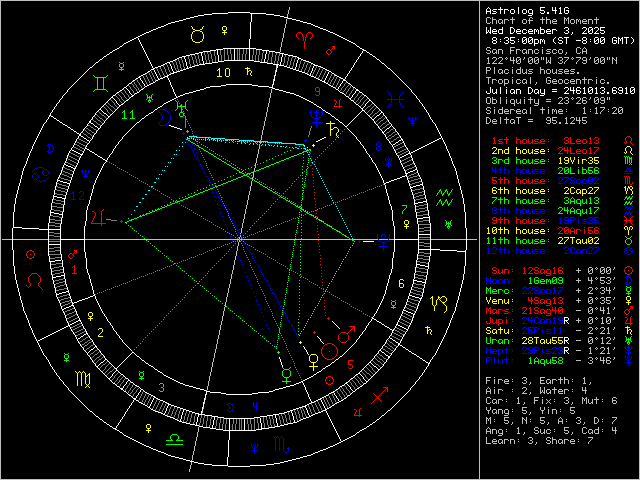Select the time line '8:35:00pm (ST -8:00 GMT)'
Image resolution: width=640 pixels, height=480 pixels.
pyautogui.click(x=563, y=41)
